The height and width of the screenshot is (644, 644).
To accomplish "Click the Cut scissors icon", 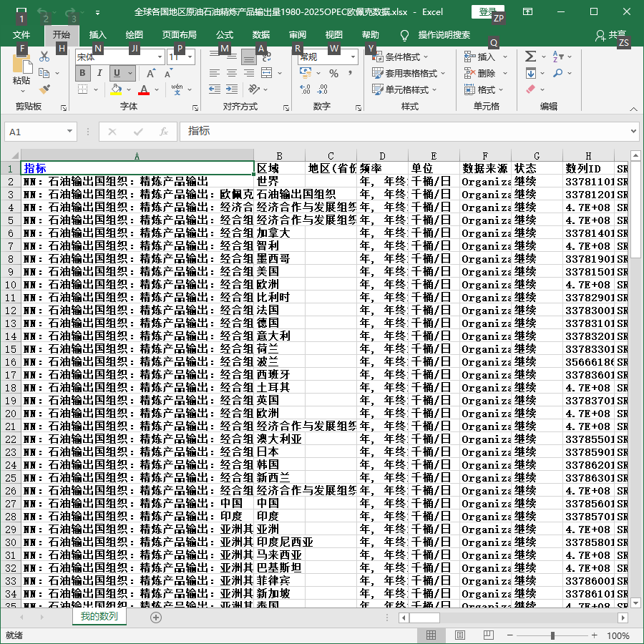I will point(44,57).
